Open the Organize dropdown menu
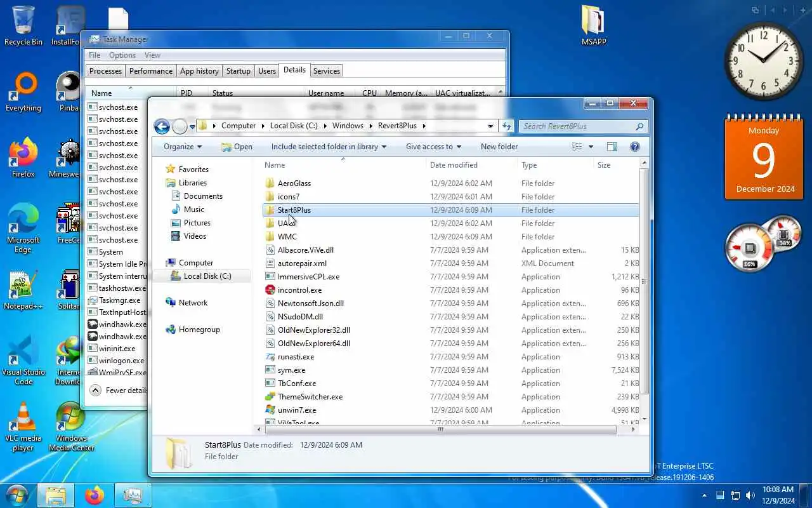812x508 pixels. click(183, 147)
